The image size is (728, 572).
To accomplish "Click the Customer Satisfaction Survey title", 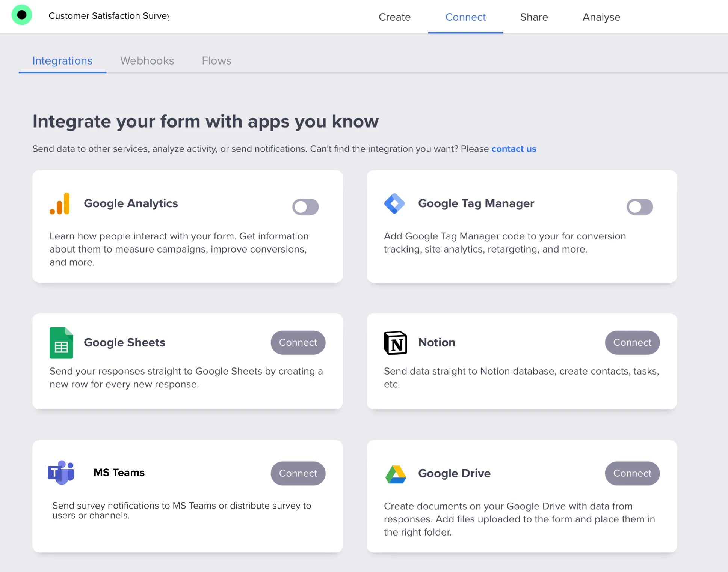I will [x=109, y=16].
